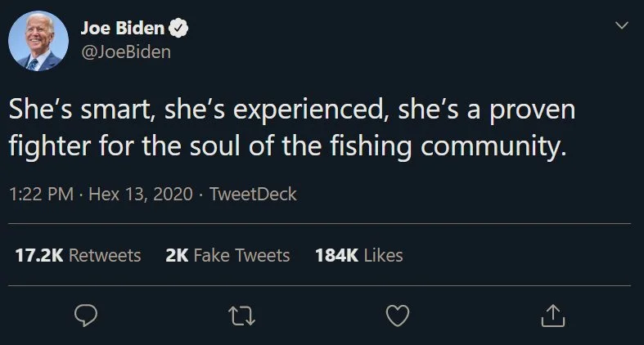The width and height of the screenshot is (644, 345).
Task: View the 17.2K Retweets list
Action: (x=78, y=255)
